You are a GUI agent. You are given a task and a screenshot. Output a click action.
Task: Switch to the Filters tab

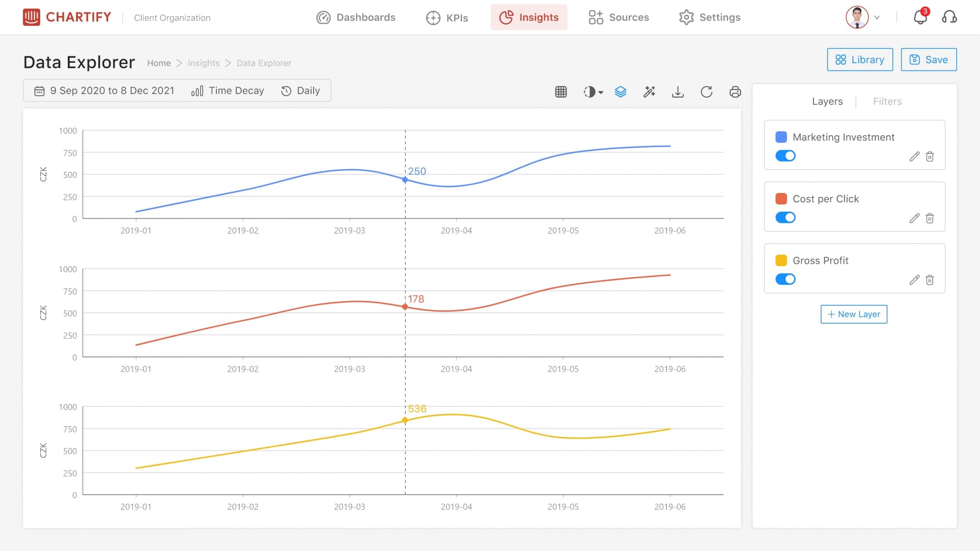tap(887, 101)
